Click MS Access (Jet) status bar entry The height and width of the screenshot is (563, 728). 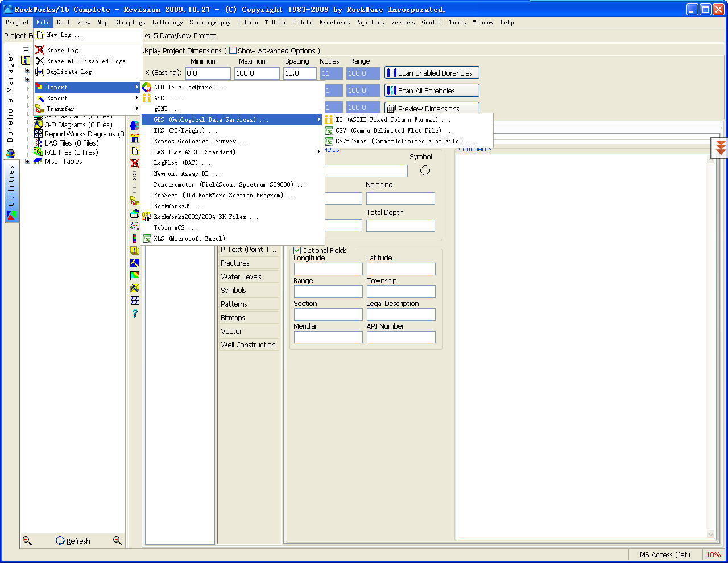[x=665, y=555]
